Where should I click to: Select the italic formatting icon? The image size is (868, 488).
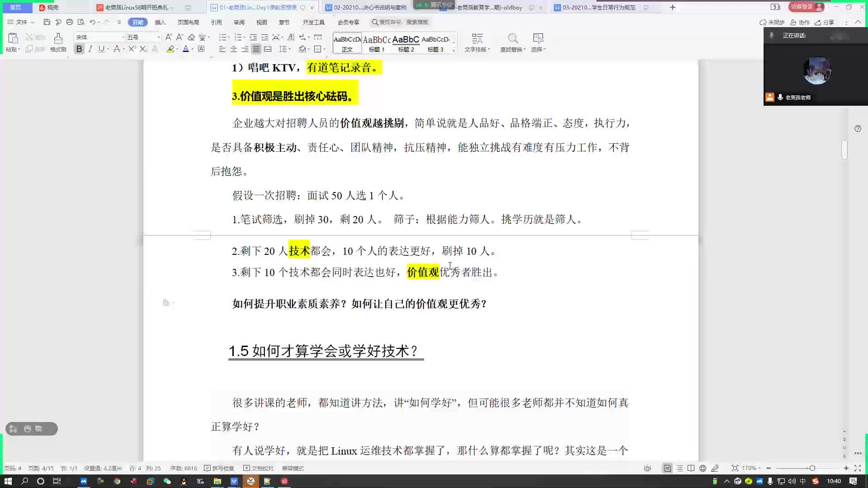click(x=90, y=49)
